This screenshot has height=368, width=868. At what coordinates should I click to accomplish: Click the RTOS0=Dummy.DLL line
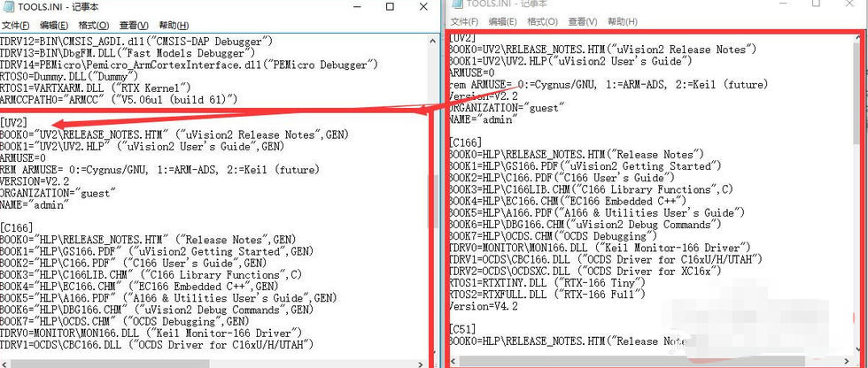(x=69, y=76)
